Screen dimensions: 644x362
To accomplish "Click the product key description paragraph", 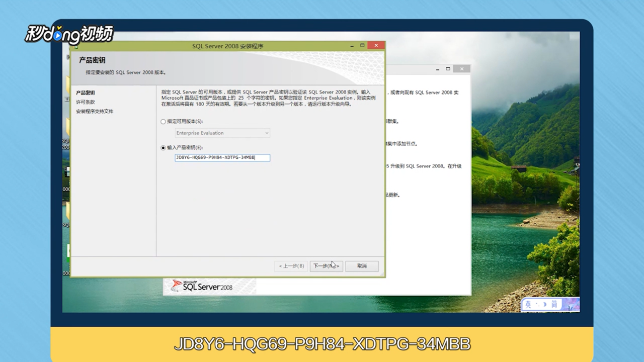I will (268, 98).
